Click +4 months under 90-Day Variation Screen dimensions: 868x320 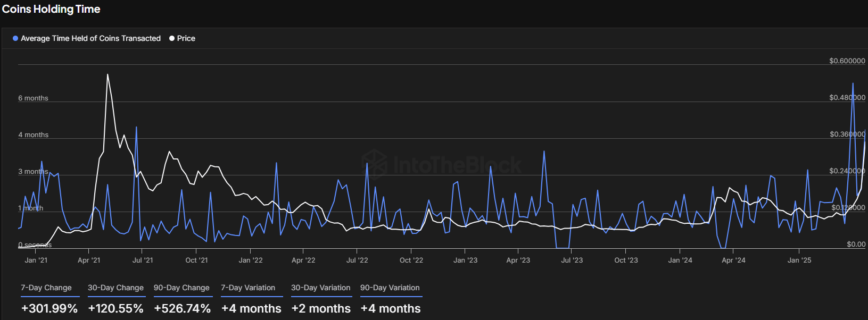(x=391, y=308)
